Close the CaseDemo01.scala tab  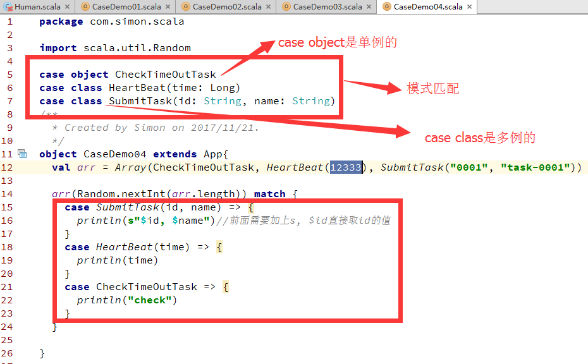168,7
